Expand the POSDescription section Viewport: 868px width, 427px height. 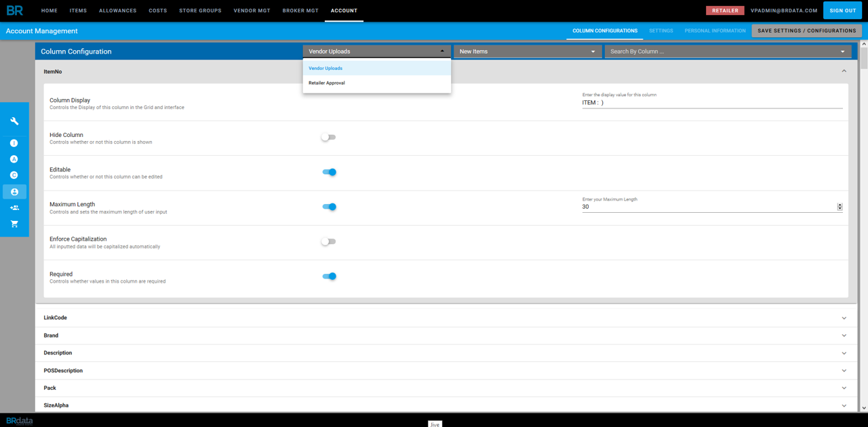point(446,371)
